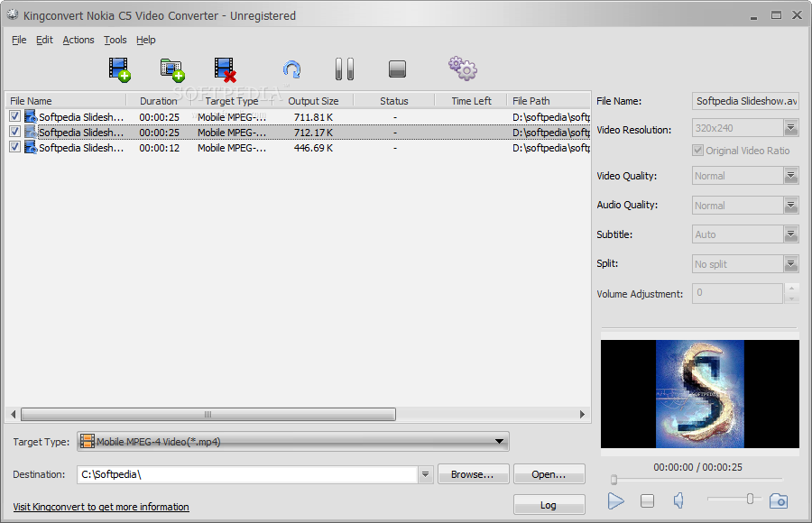Click the video icon of the 711.81 K row
812x523 pixels.
coord(31,117)
